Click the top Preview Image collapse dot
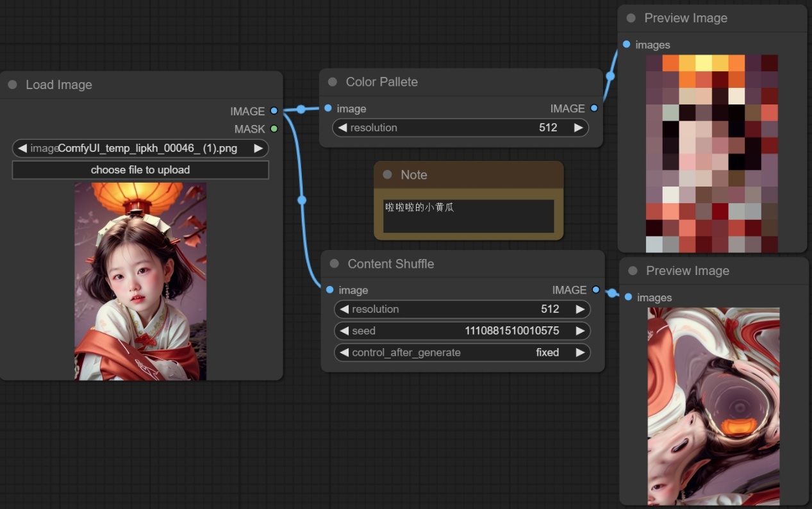The image size is (812, 509). [631, 18]
